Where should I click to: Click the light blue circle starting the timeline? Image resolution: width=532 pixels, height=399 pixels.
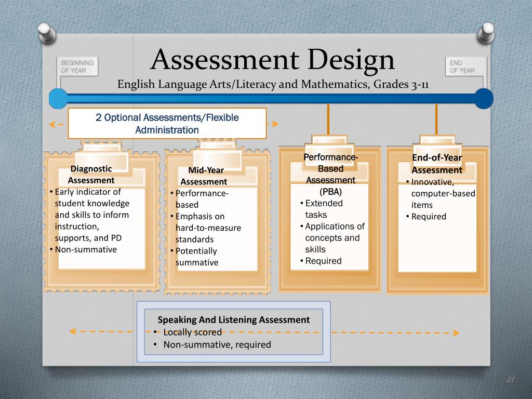pyautogui.click(x=58, y=99)
